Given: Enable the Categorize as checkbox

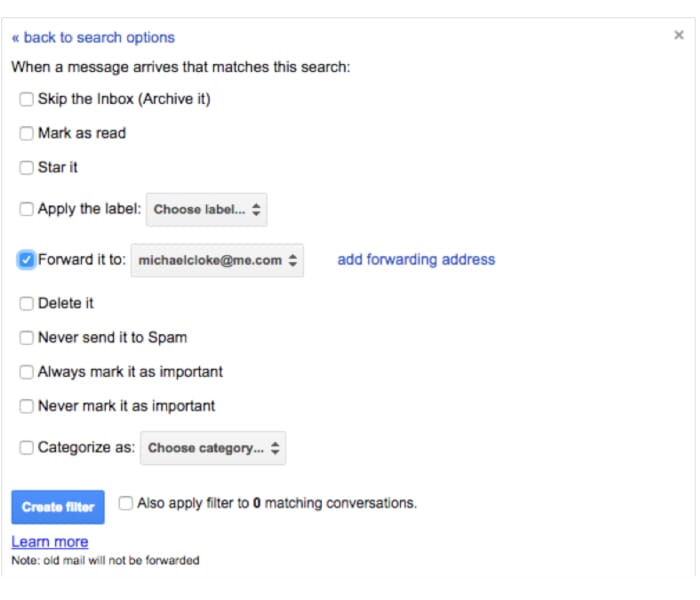Looking at the screenshot, I should click(x=26, y=447).
